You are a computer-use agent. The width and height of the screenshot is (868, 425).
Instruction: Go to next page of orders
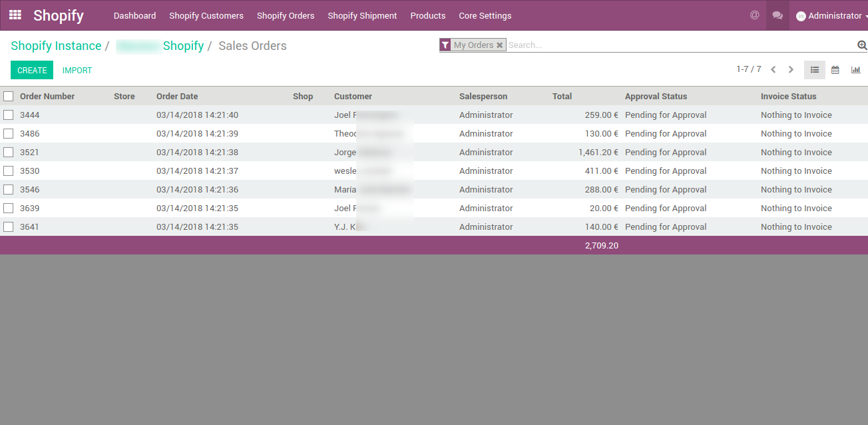pos(791,70)
